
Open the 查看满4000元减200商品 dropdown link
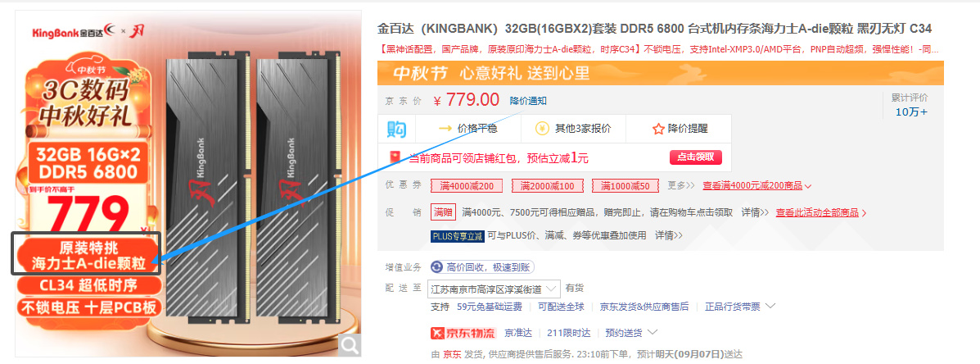(x=756, y=186)
